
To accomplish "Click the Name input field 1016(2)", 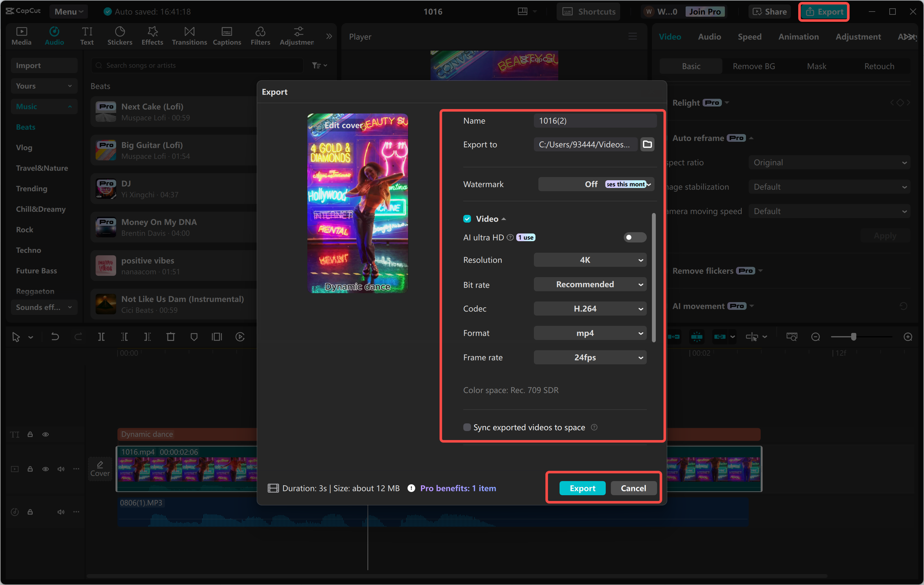I will (x=595, y=121).
